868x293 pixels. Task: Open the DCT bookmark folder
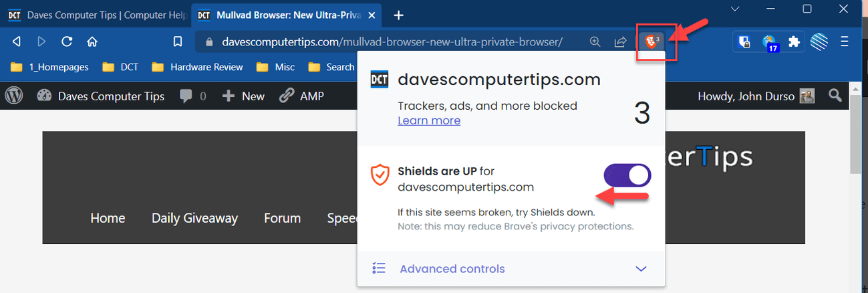119,67
